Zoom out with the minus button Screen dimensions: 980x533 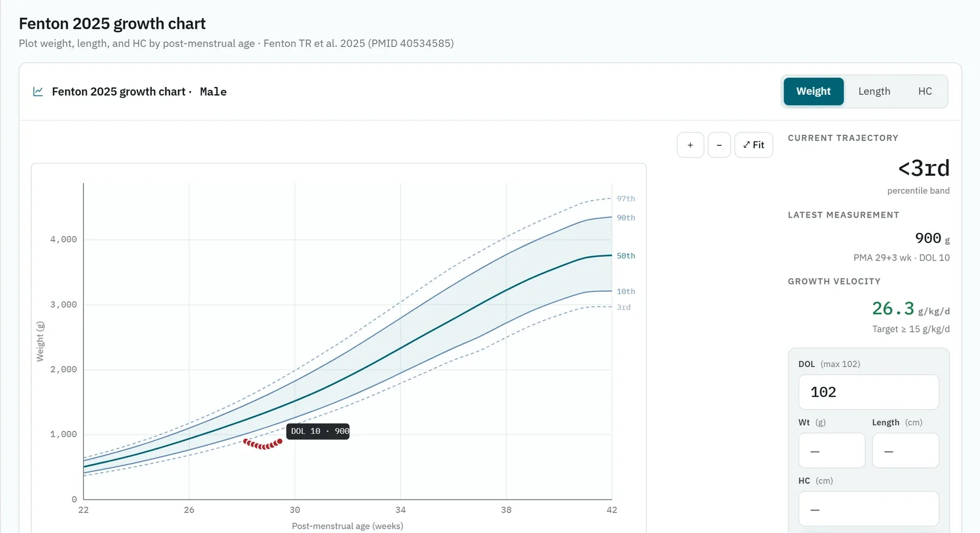click(719, 145)
